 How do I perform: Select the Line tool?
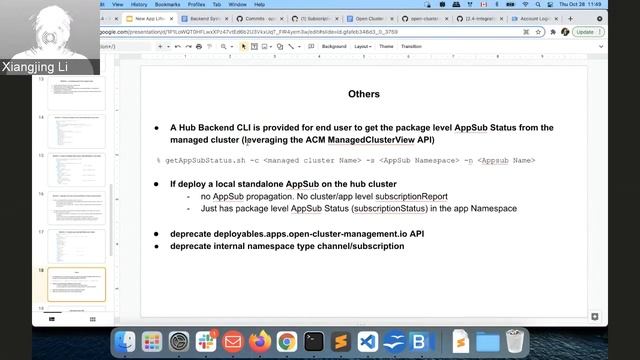tap(291, 47)
